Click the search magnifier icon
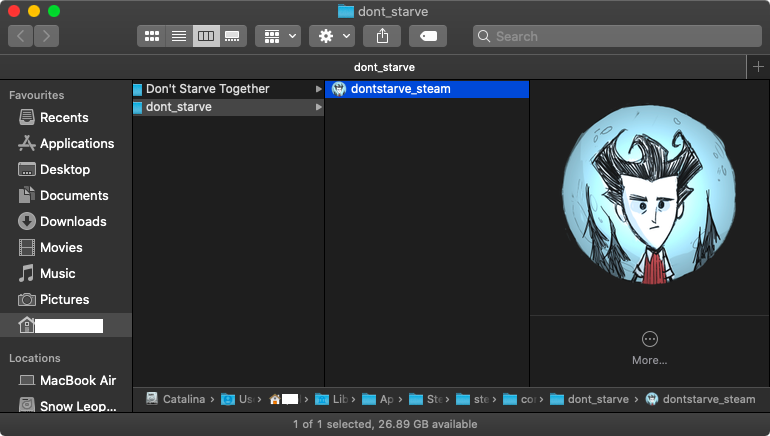 [x=484, y=36]
